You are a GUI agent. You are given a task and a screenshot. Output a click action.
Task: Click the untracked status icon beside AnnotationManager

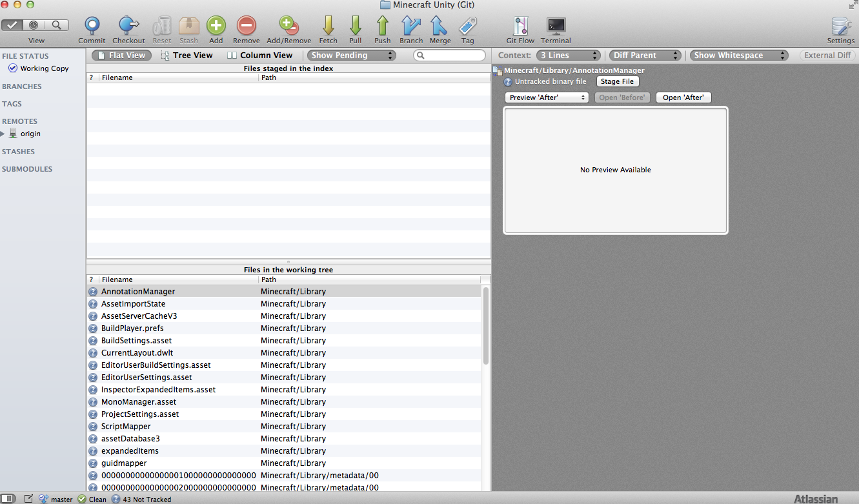(x=93, y=292)
